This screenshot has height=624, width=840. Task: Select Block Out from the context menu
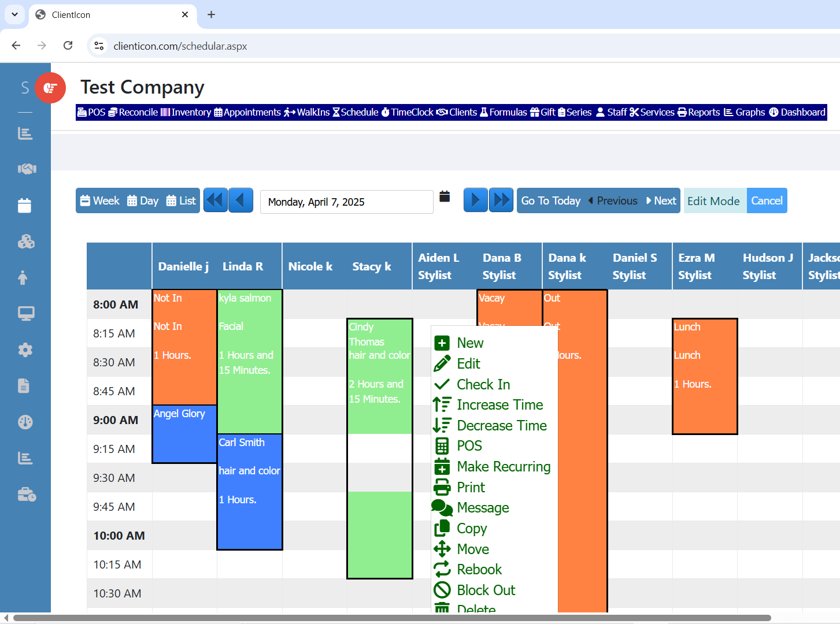[x=486, y=590]
